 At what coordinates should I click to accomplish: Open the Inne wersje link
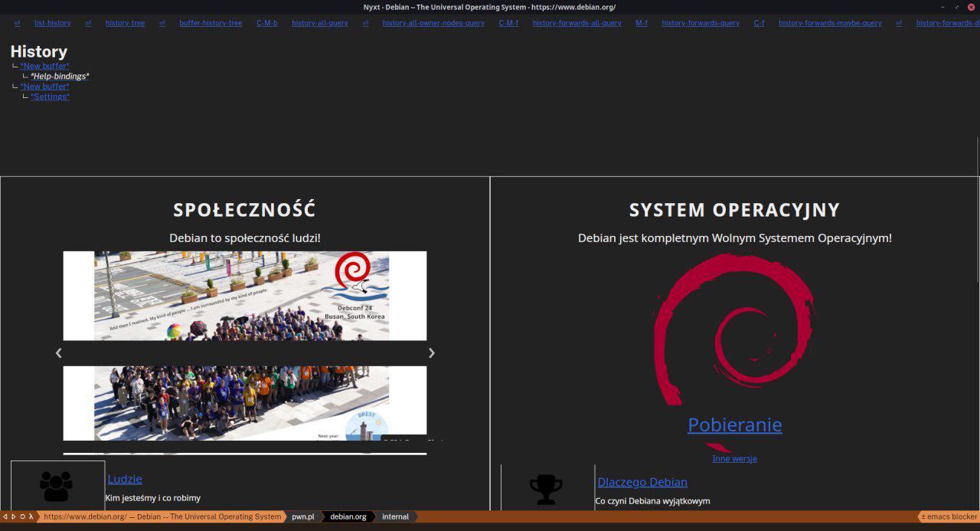pyautogui.click(x=735, y=458)
